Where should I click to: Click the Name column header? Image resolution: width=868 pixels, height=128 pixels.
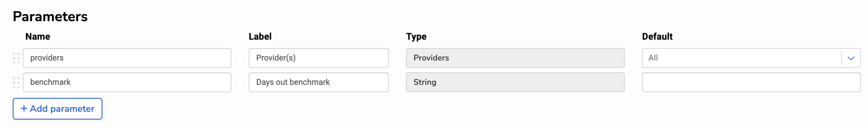[38, 36]
